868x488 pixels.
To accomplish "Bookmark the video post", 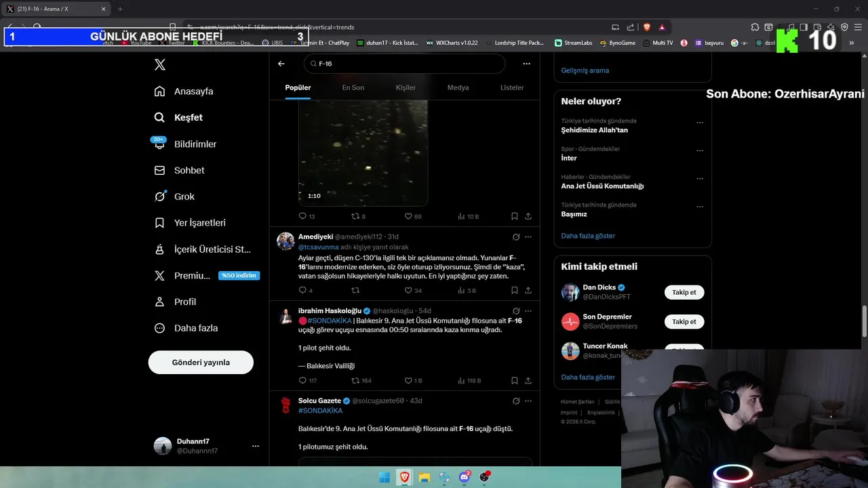I will coord(515,216).
